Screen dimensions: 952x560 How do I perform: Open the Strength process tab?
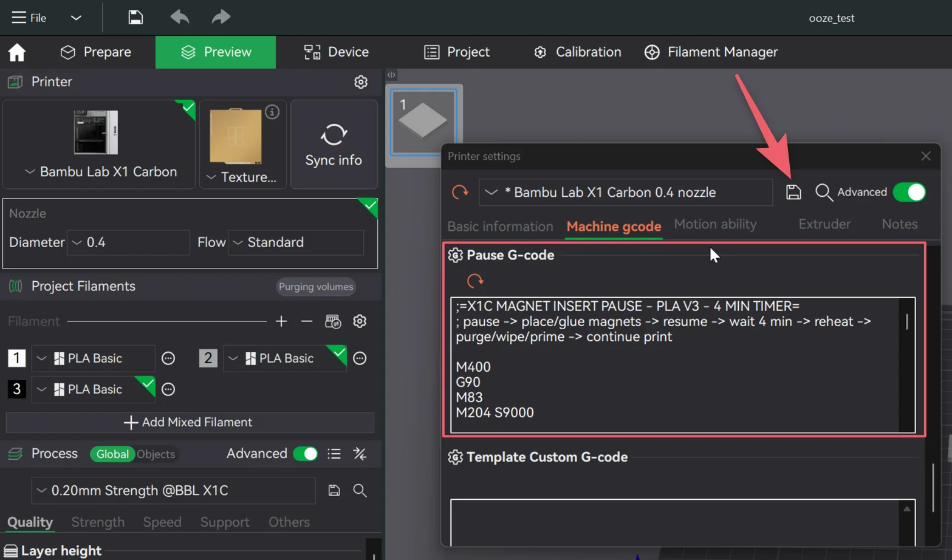click(x=98, y=522)
